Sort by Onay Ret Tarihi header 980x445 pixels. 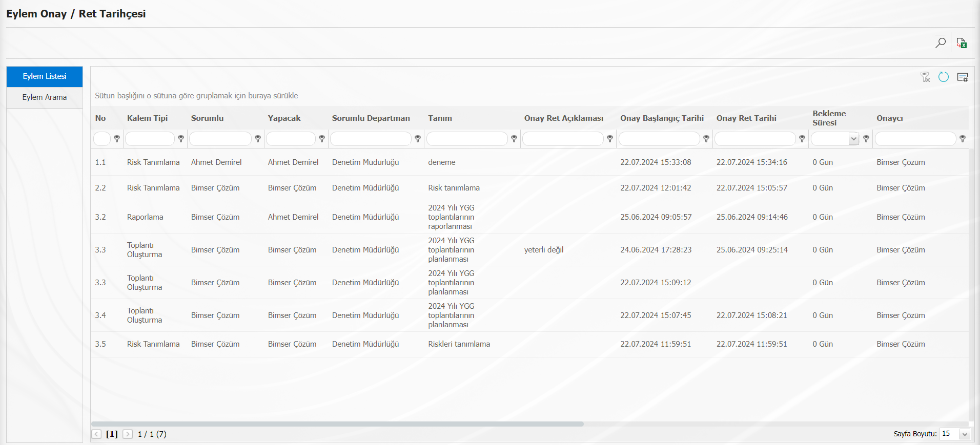click(747, 118)
